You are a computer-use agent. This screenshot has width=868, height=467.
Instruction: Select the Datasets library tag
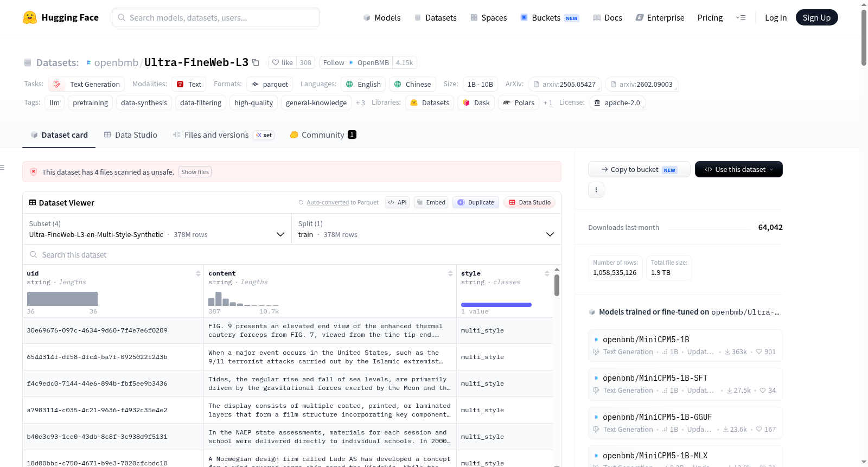click(x=430, y=103)
